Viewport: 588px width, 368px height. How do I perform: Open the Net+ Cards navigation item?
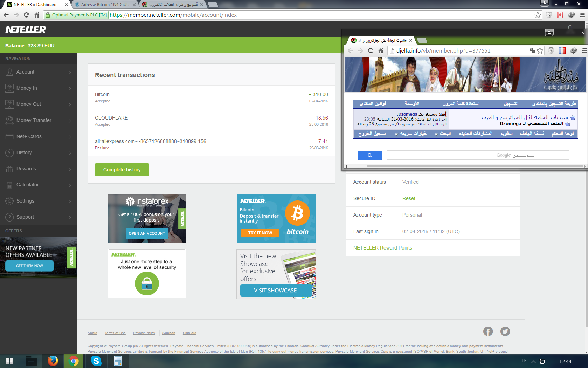tap(39, 136)
